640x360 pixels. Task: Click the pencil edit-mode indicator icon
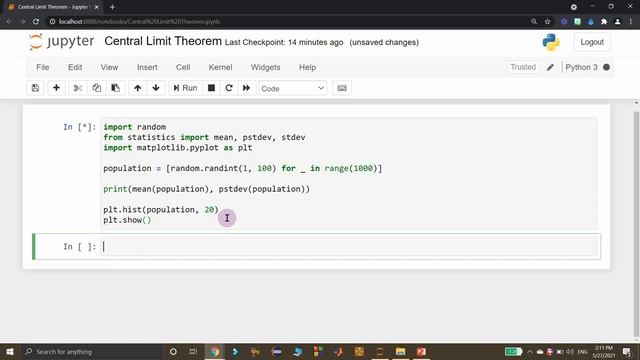(550, 67)
